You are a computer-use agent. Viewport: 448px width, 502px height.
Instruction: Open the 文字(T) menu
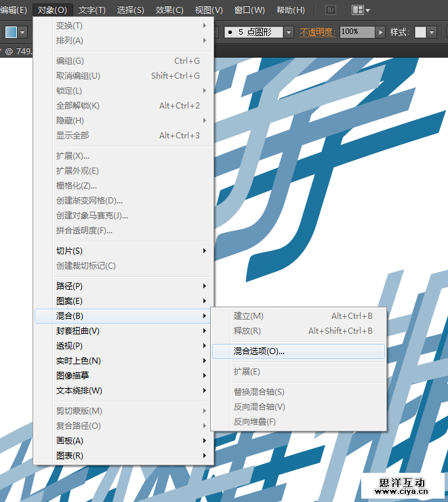tap(92, 10)
